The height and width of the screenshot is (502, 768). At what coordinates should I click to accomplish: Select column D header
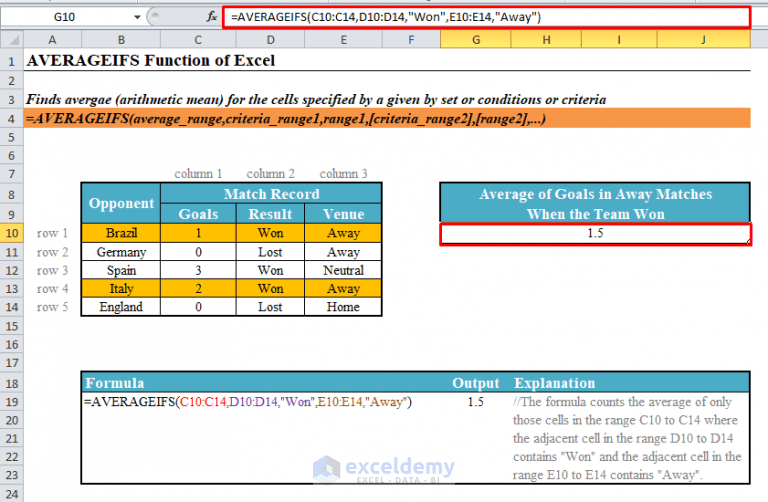click(270, 40)
